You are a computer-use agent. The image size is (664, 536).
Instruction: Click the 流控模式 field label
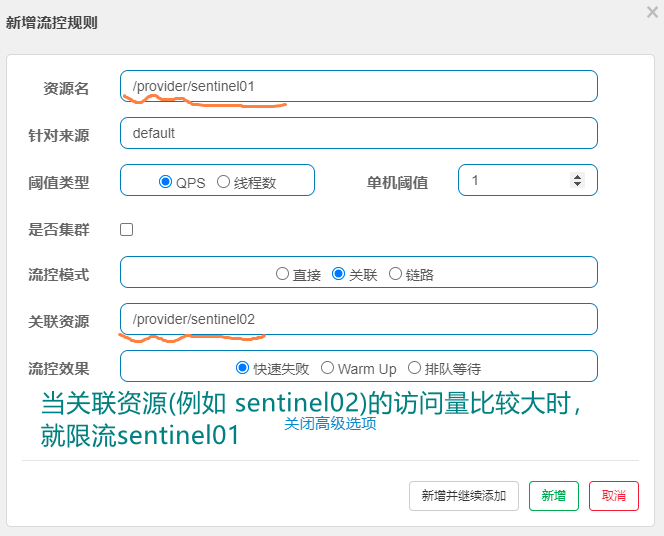[58, 275]
